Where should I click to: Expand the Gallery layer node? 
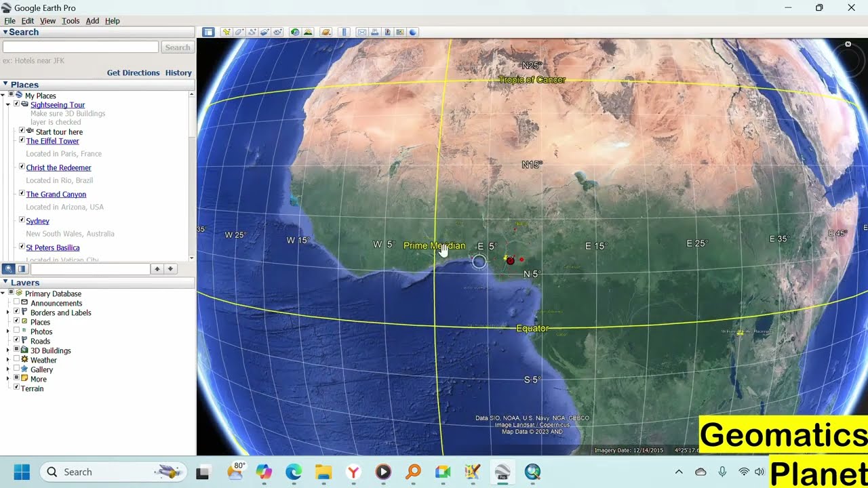[8, 369]
